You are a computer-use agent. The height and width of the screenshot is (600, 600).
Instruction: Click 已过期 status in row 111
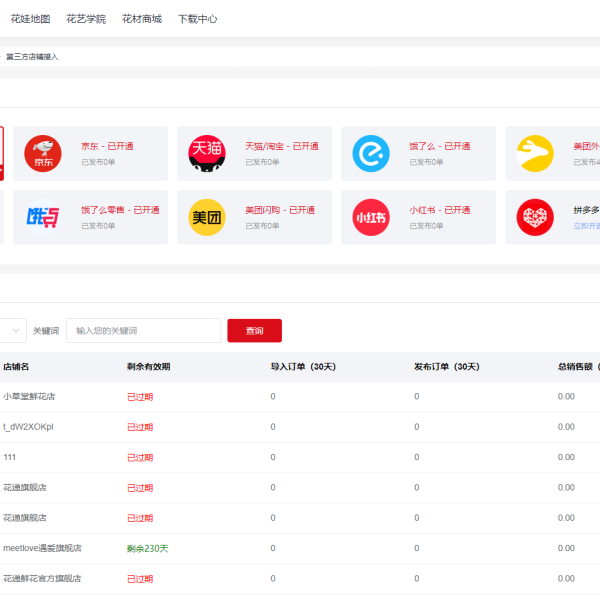coord(140,457)
